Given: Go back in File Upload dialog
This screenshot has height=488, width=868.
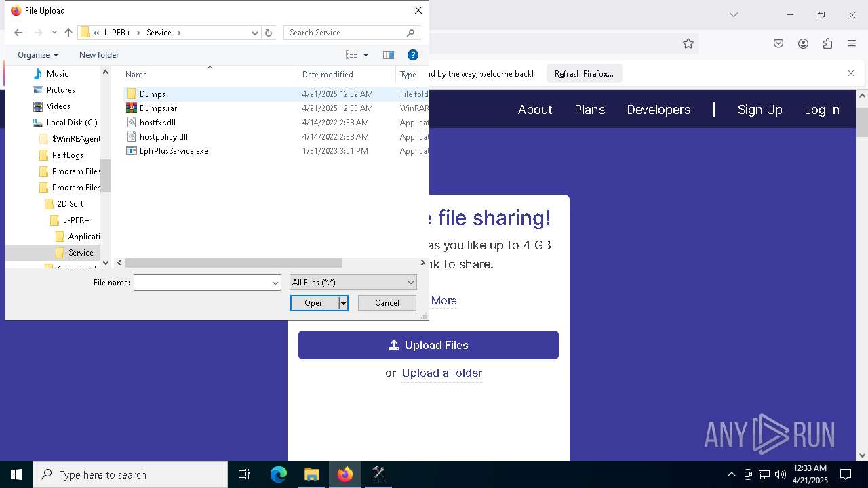Looking at the screenshot, I should click(18, 33).
